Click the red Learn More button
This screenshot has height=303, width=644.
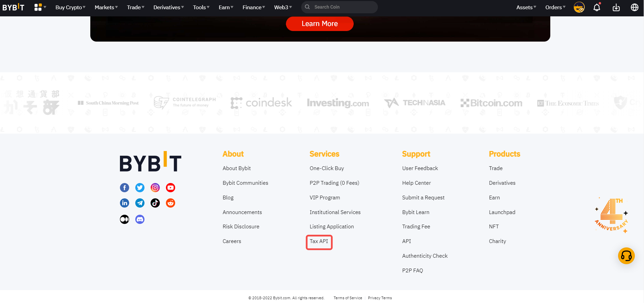pos(320,24)
